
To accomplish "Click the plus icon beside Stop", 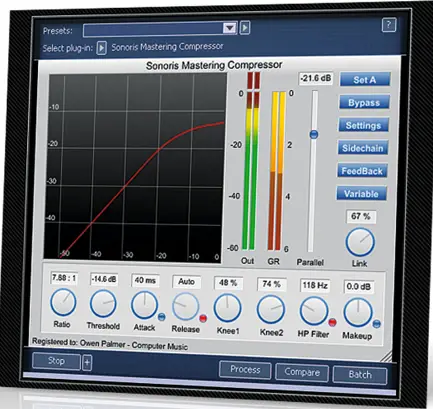I will [x=87, y=363].
